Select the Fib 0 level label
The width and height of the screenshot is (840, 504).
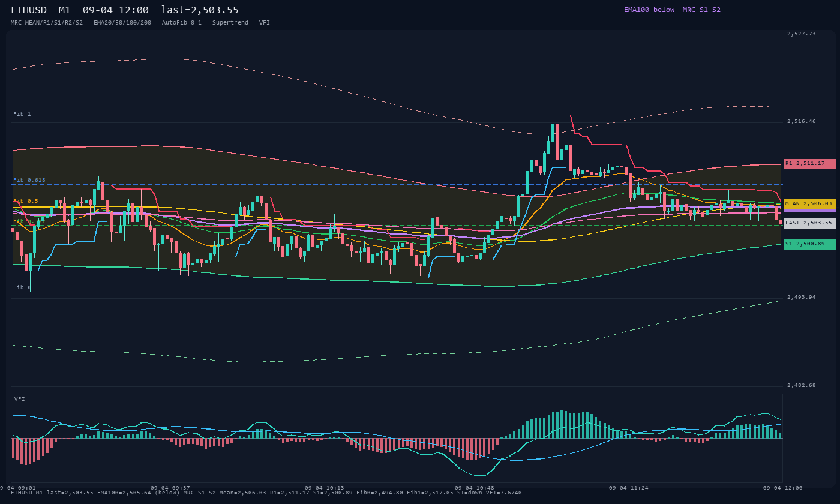tap(22, 287)
